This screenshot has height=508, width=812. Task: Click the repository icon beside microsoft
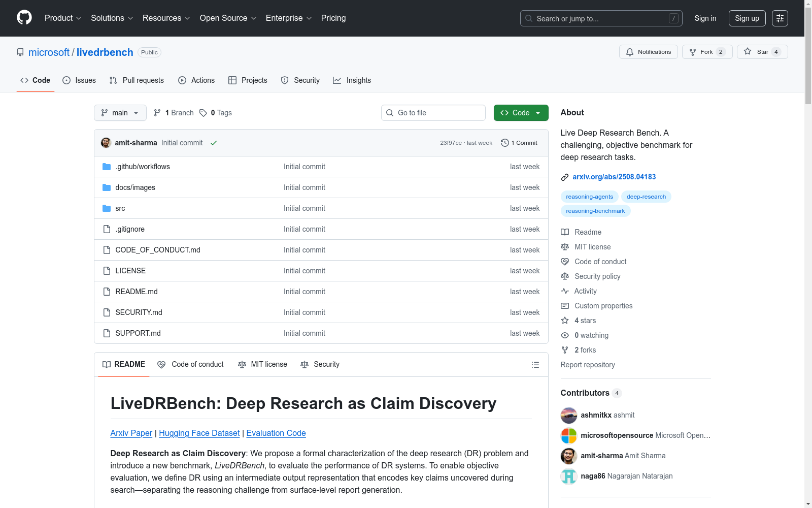pyautogui.click(x=20, y=52)
